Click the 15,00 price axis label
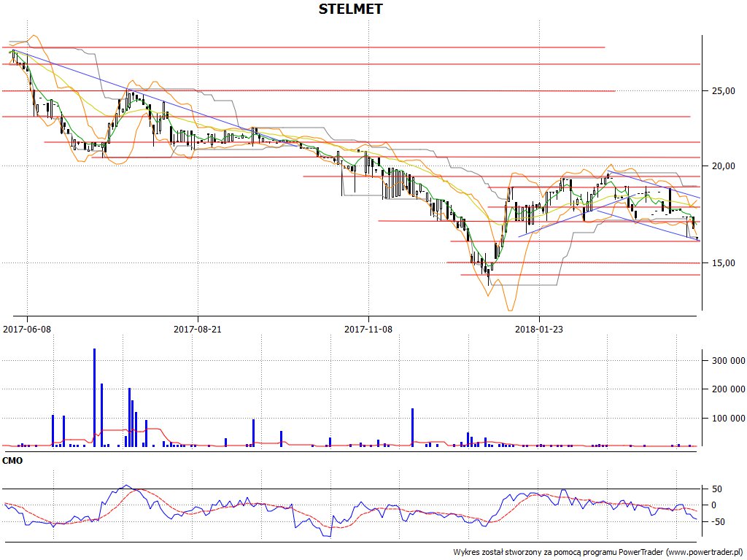 tap(723, 262)
